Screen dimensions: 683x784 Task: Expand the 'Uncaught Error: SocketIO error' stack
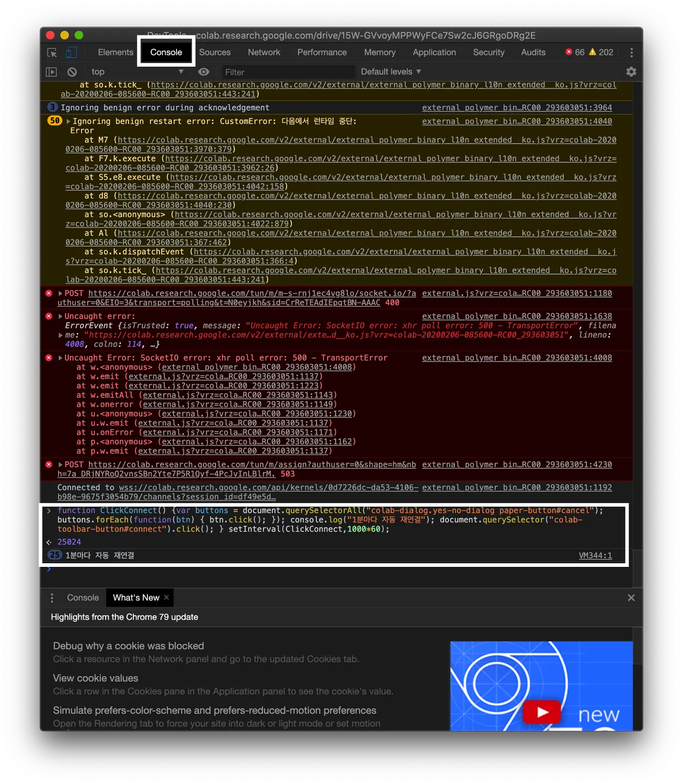[61, 358]
